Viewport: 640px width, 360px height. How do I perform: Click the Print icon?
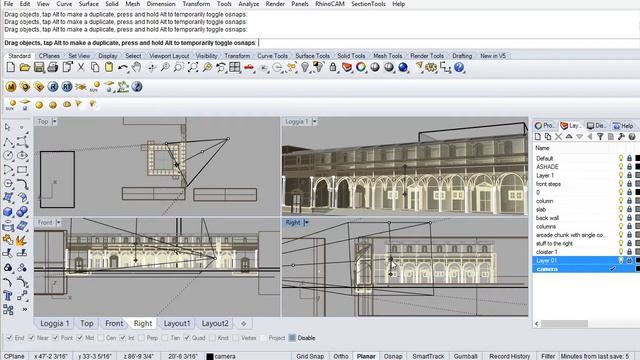(x=53, y=67)
